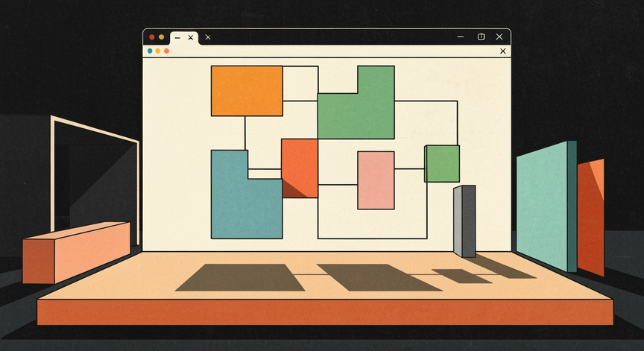Select the red-orange square in the center
The image size is (644, 351).
[300, 168]
